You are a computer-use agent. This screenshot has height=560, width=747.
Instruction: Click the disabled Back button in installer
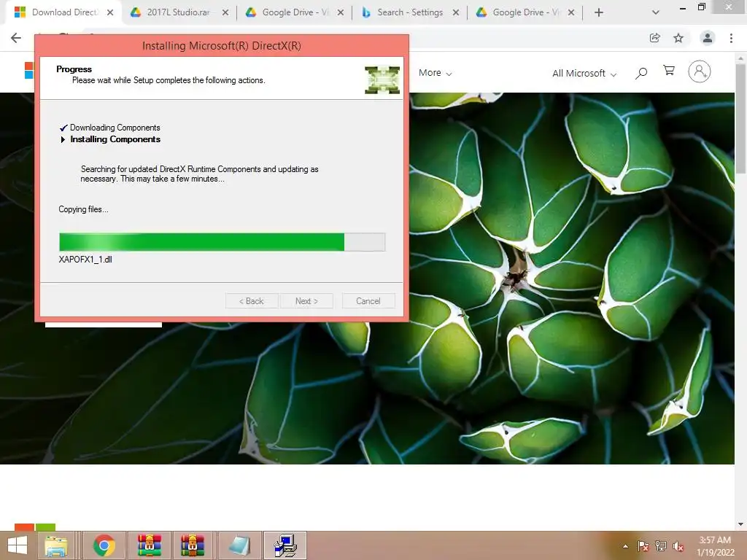point(251,301)
